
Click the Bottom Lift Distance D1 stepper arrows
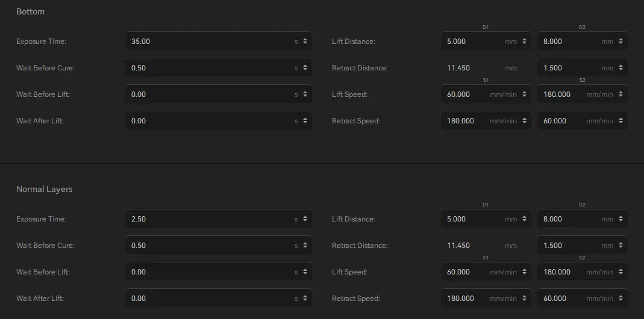524,42
